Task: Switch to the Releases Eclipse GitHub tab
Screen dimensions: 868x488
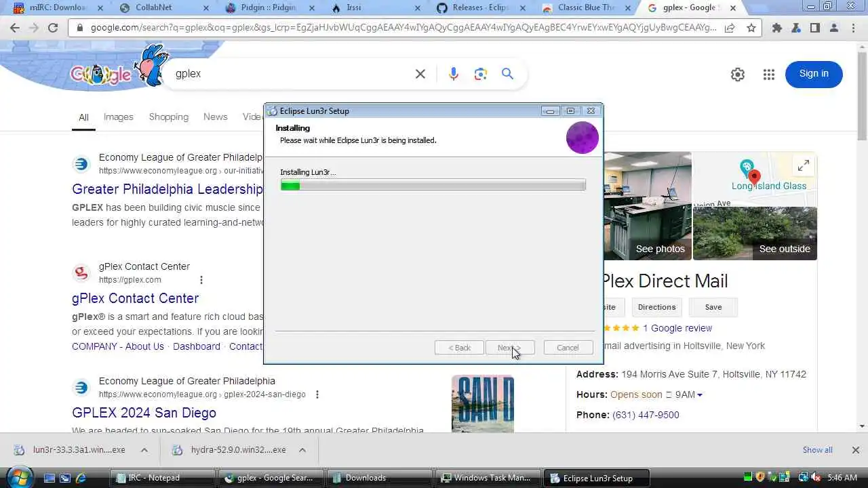Action: (x=483, y=8)
